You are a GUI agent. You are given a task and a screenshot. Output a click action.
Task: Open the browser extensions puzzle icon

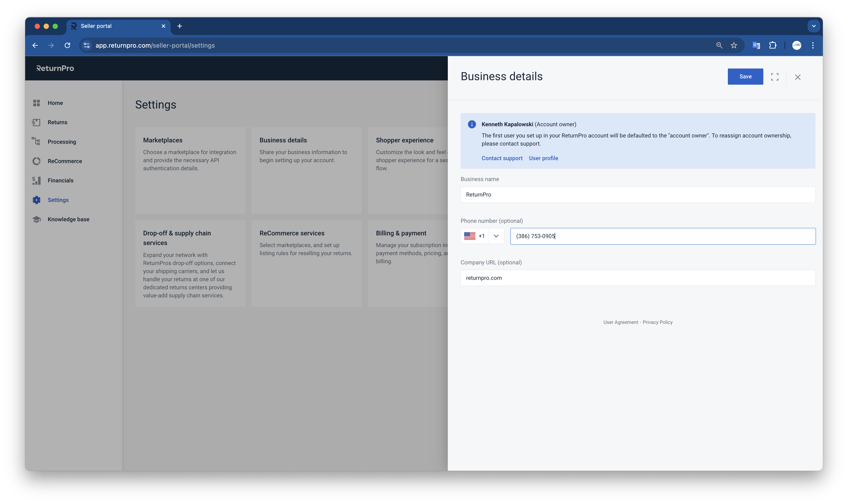773,46
